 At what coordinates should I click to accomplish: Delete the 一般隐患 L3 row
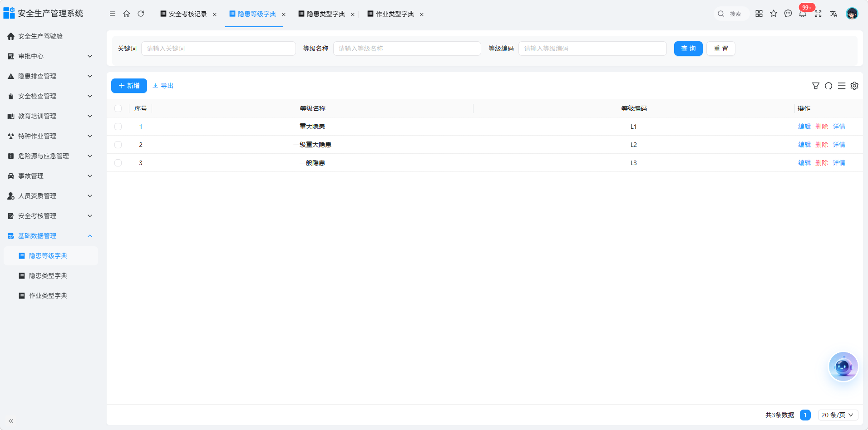pyautogui.click(x=822, y=163)
